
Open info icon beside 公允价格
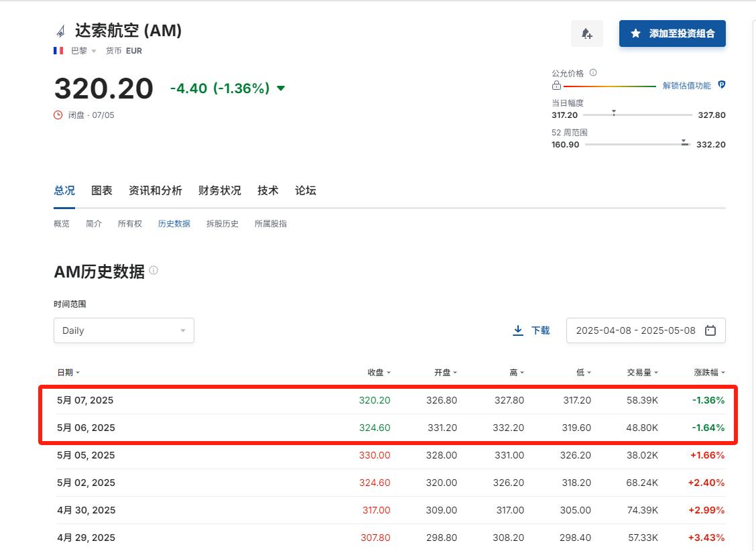click(593, 73)
